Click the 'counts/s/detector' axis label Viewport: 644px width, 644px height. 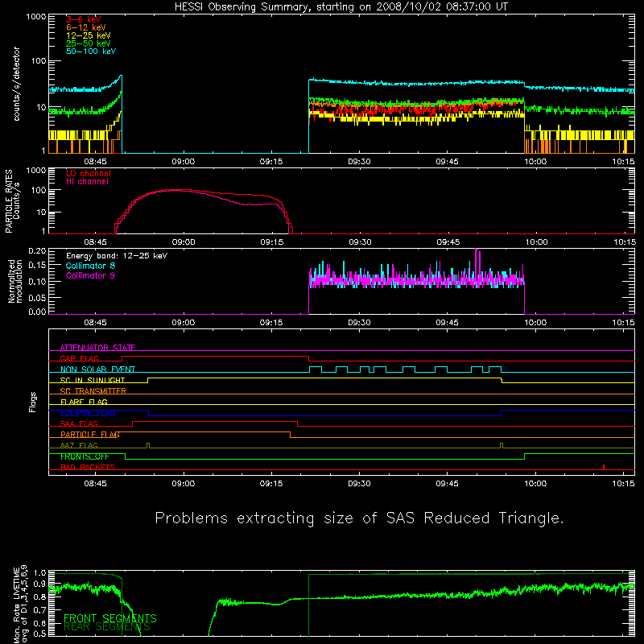tap(16, 84)
